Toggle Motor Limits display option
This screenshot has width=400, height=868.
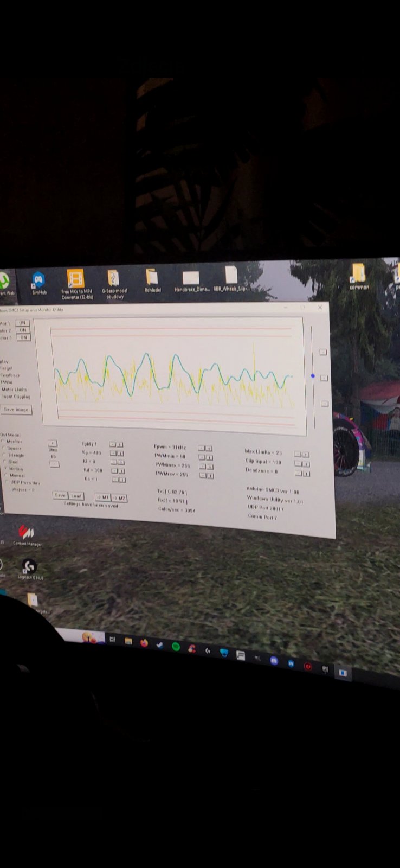tap(14, 389)
